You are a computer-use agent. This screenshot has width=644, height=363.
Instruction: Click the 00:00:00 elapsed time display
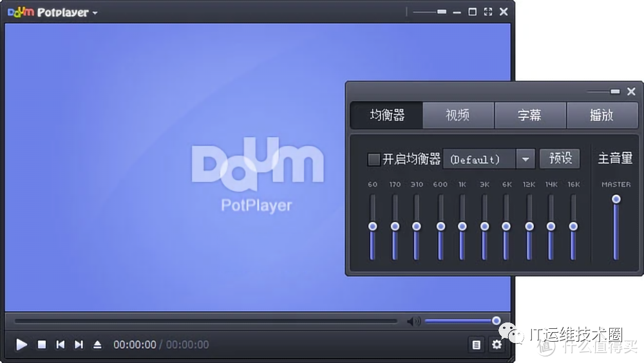click(135, 344)
